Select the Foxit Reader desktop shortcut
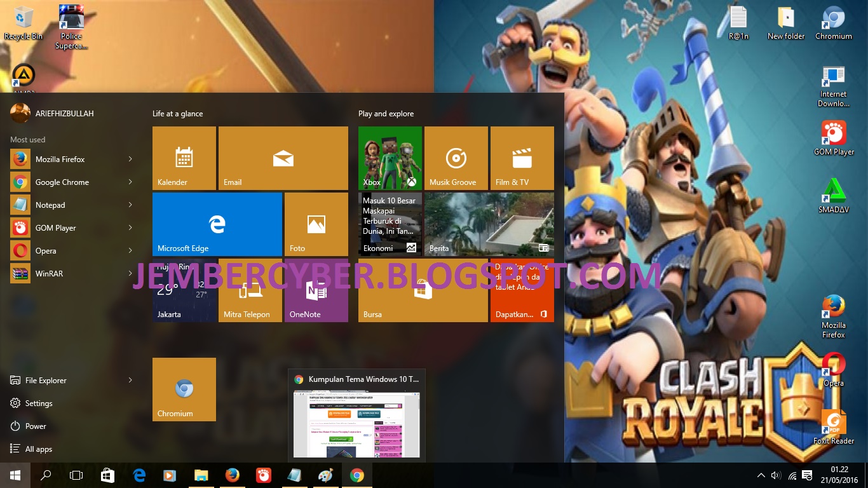868x488 pixels. click(834, 426)
